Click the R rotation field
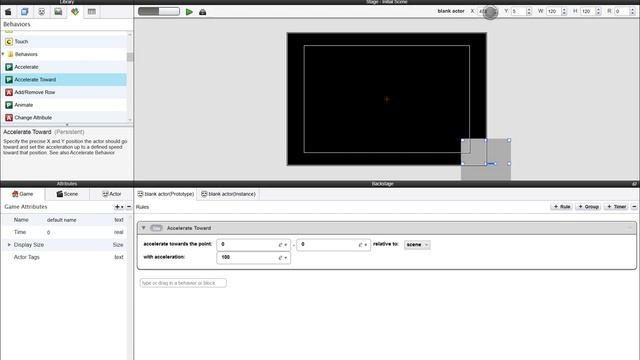The width and height of the screenshot is (640, 360). coord(622,11)
